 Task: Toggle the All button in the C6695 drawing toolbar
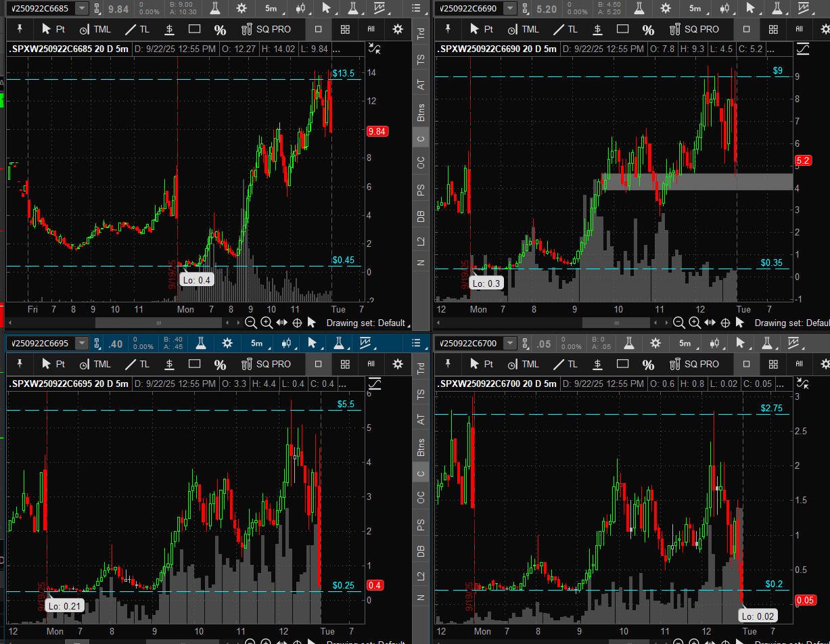pos(371,364)
